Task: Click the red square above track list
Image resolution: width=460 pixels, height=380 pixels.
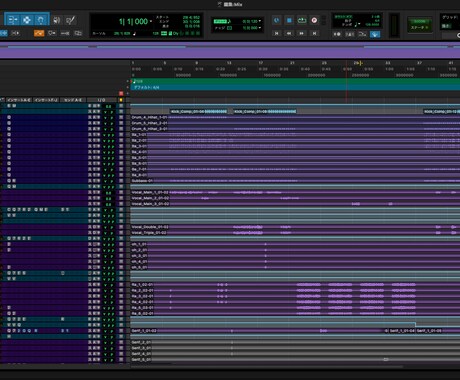Action: coord(121,94)
